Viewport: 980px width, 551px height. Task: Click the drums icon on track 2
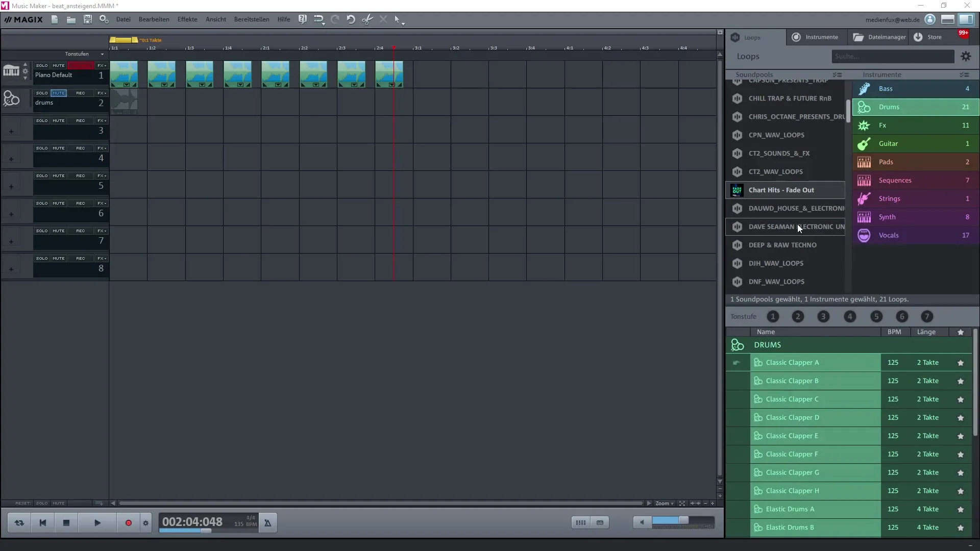[x=11, y=98]
